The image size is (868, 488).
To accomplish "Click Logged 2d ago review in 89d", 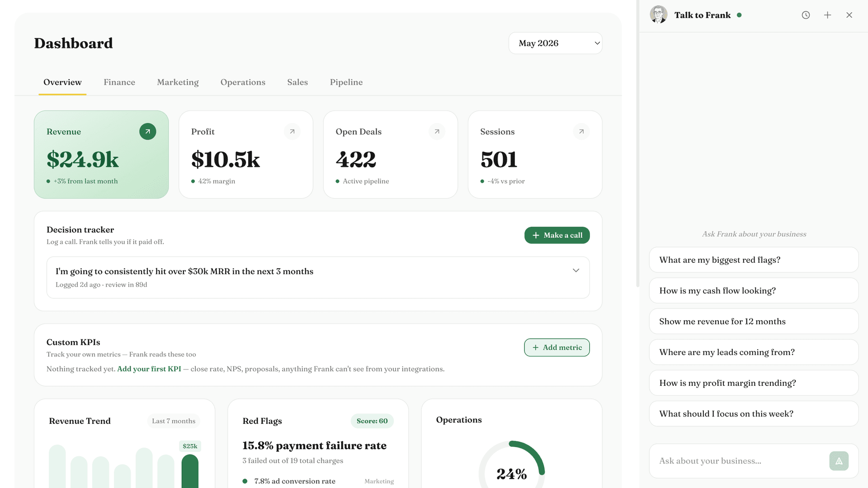I will (101, 285).
